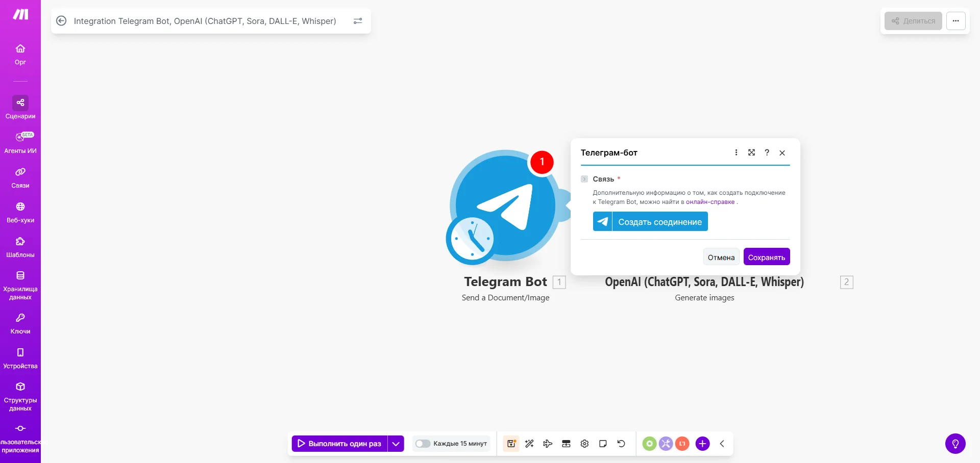Click the Send a Document/Image subtitle

(x=505, y=298)
